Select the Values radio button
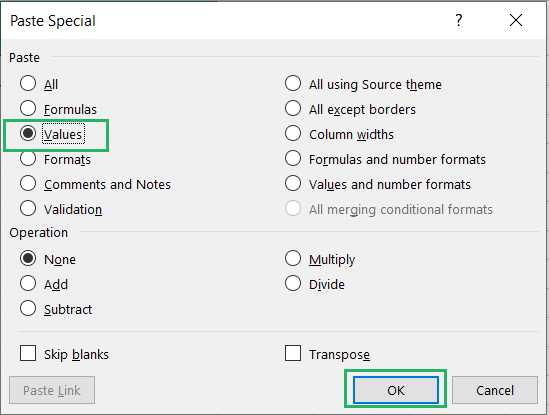This screenshot has height=415, width=549. click(28, 133)
